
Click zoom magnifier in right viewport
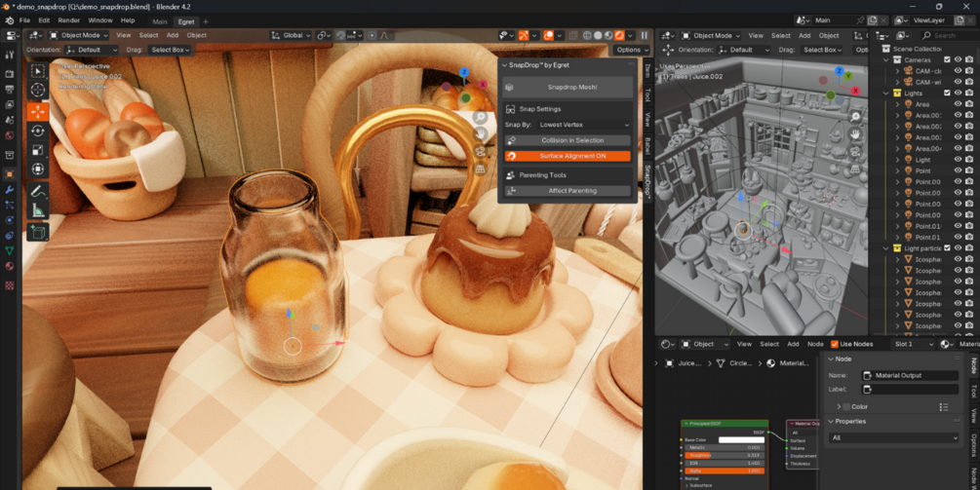click(x=855, y=117)
